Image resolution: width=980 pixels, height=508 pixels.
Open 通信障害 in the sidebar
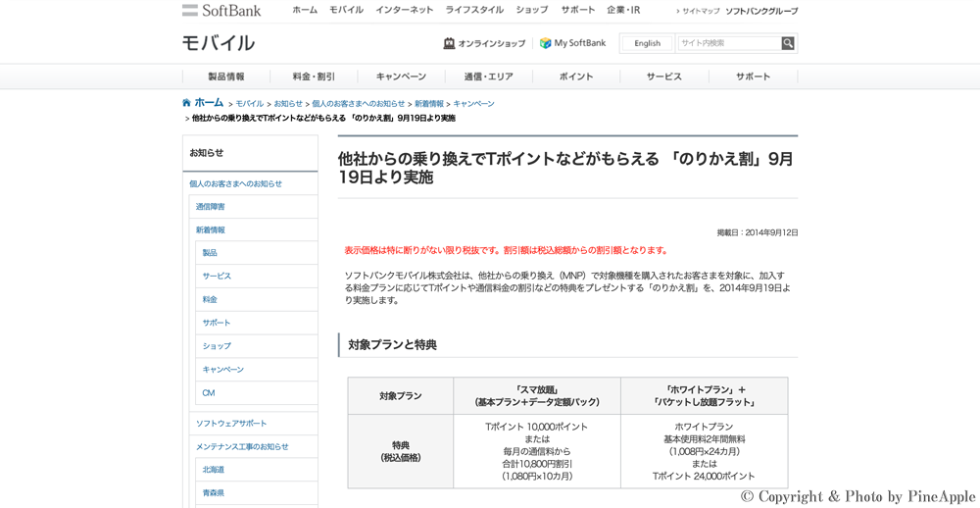pyautogui.click(x=210, y=207)
